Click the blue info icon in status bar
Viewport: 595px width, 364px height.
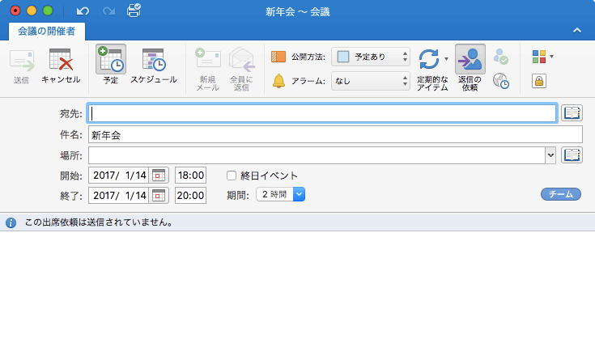tap(11, 222)
